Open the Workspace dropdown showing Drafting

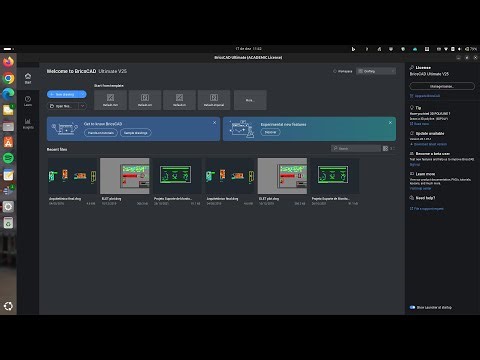pos(376,71)
